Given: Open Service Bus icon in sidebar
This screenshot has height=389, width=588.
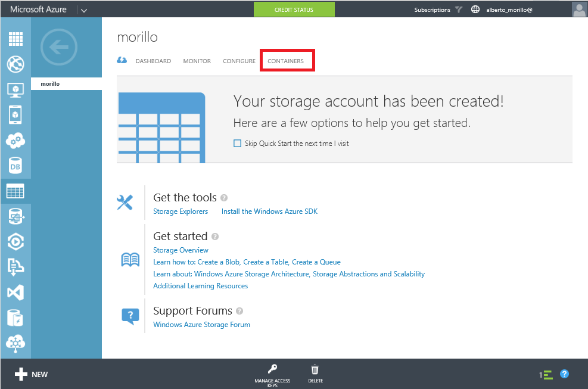Looking at the screenshot, I should [15, 267].
